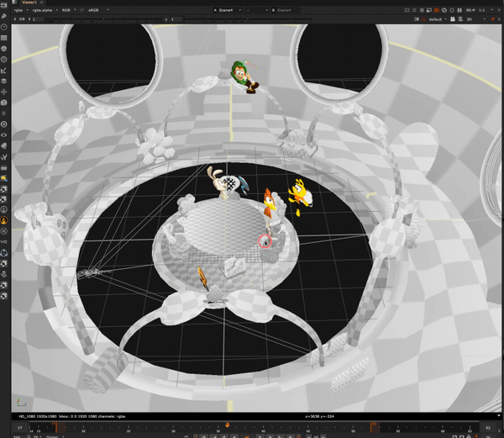Open the A input Scene4 dropdown
The width and height of the screenshot is (504, 438).
pos(223,9)
